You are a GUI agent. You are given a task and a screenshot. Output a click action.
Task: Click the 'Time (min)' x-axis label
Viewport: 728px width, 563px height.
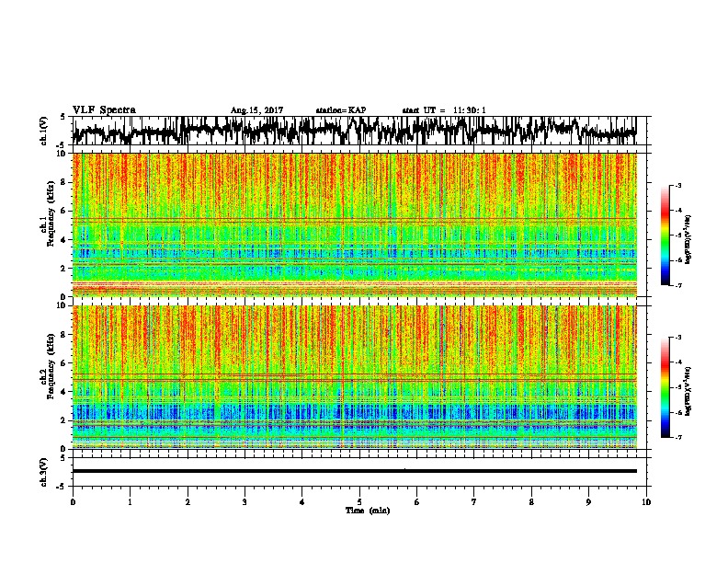pos(368,511)
